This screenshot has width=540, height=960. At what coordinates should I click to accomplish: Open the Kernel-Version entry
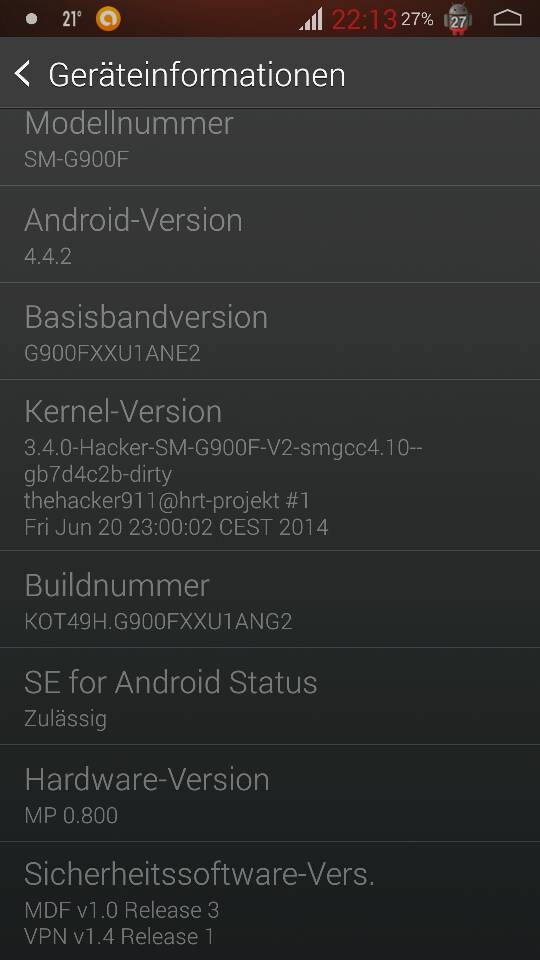click(270, 465)
